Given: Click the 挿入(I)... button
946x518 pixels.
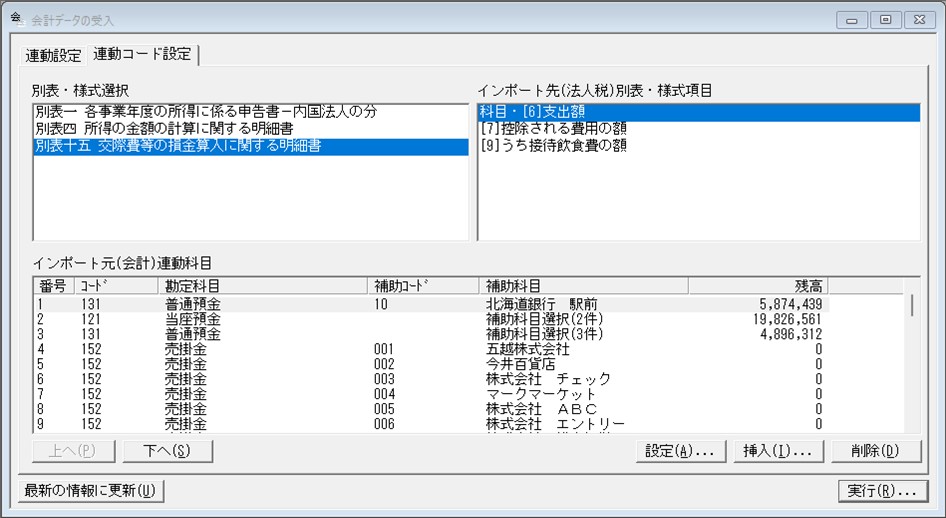Looking at the screenshot, I should click(778, 451).
